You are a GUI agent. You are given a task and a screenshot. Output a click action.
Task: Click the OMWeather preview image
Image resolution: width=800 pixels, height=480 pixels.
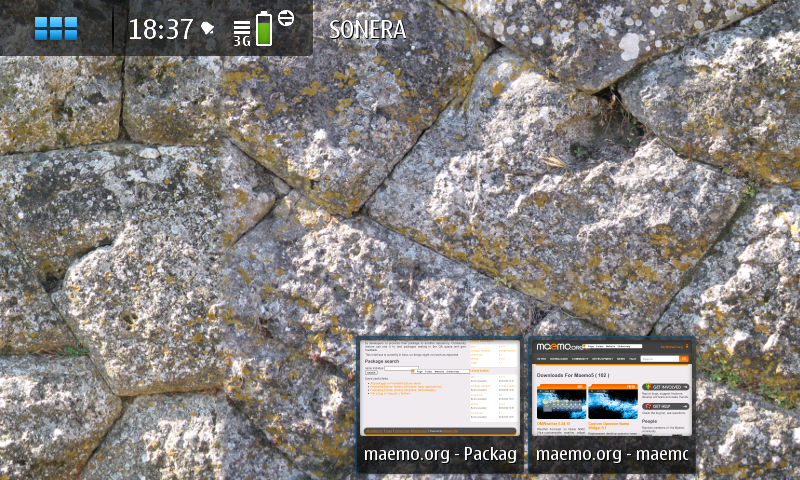tap(561, 402)
